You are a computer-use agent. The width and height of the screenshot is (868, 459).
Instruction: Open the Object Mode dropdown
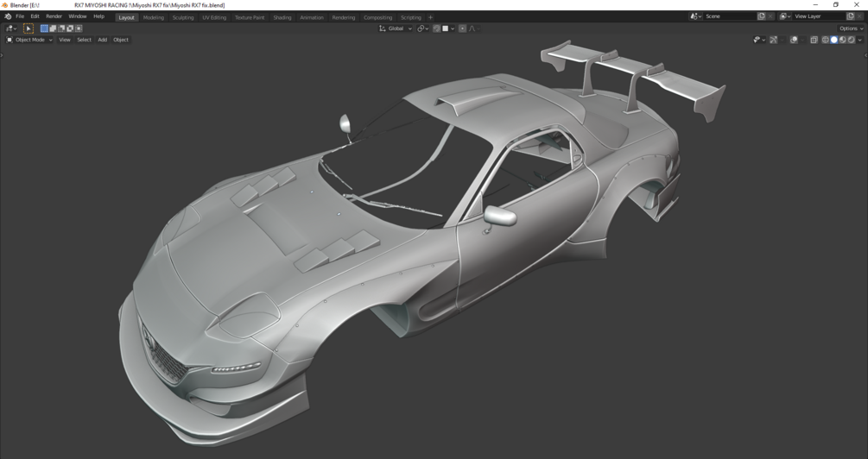[x=29, y=40]
